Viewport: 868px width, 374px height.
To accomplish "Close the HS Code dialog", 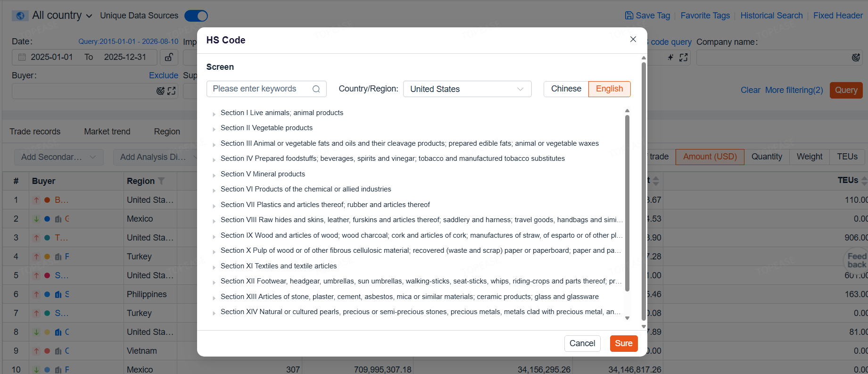I will (x=633, y=40).
